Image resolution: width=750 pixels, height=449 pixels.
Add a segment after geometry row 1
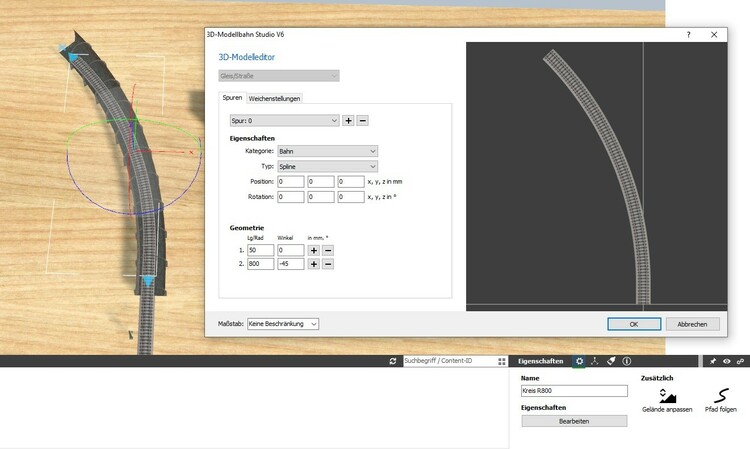[x=313, y=250]
